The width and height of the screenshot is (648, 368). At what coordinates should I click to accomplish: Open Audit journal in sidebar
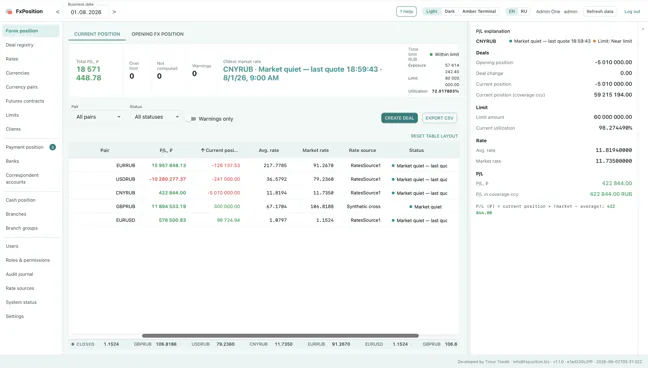[31, 275]
